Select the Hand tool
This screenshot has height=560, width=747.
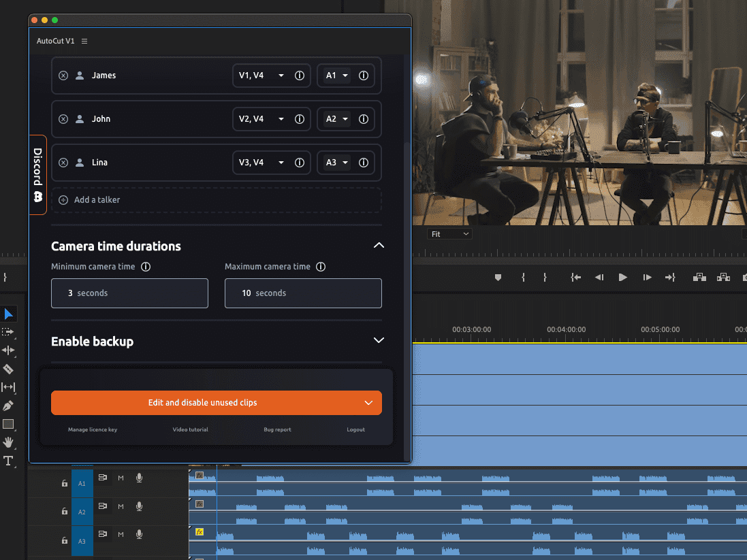8,442
